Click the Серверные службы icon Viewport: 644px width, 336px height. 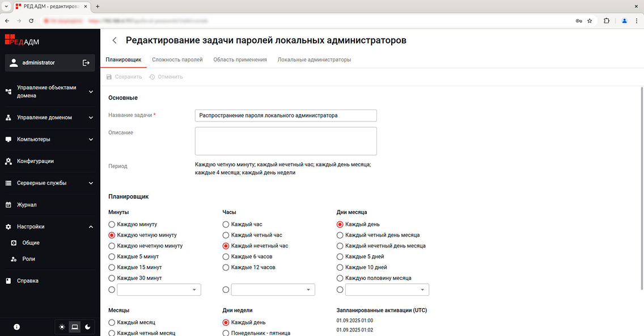point(8,183)
